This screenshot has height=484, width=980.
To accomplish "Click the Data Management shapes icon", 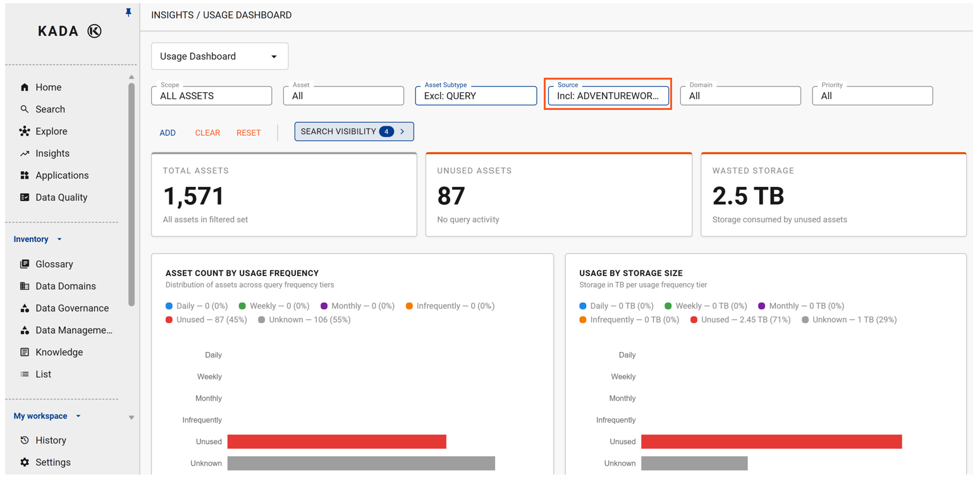I will pyautogui.click(x=25, y=330).
